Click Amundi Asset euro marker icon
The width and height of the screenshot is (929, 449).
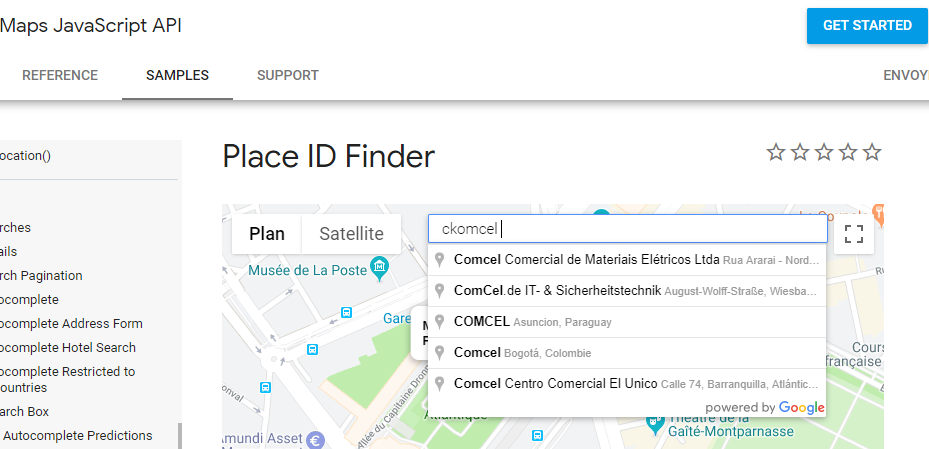tap(316, 441)
